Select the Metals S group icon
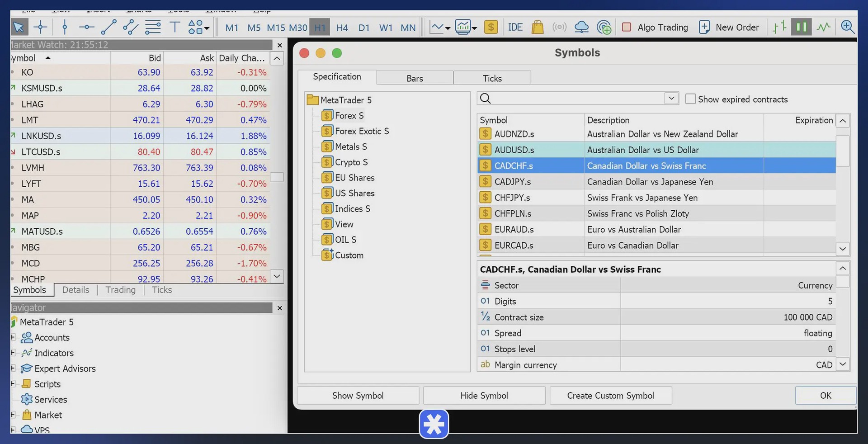 327,146
